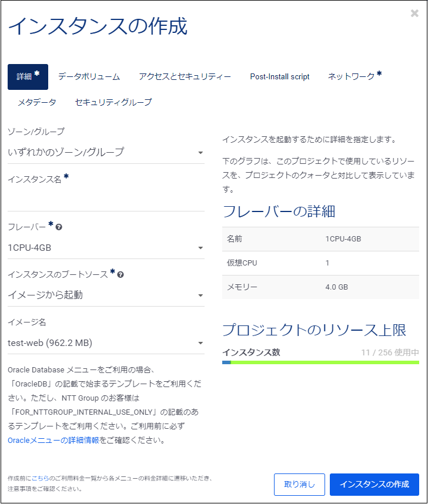Click the 名前 row value 1CPU-4GB
The height and width of the screenshot is (504, 428).
(x=343, y=239)
